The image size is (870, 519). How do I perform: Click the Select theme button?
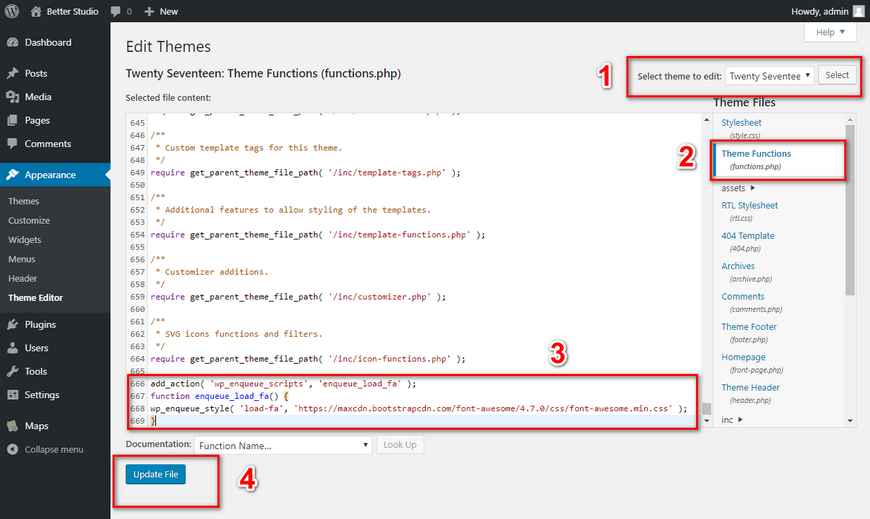pos(837,75)
